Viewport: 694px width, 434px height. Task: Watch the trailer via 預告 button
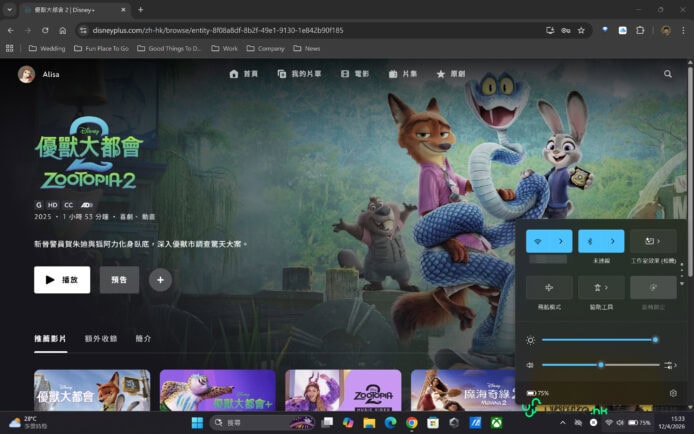click(x=119, y=280)
